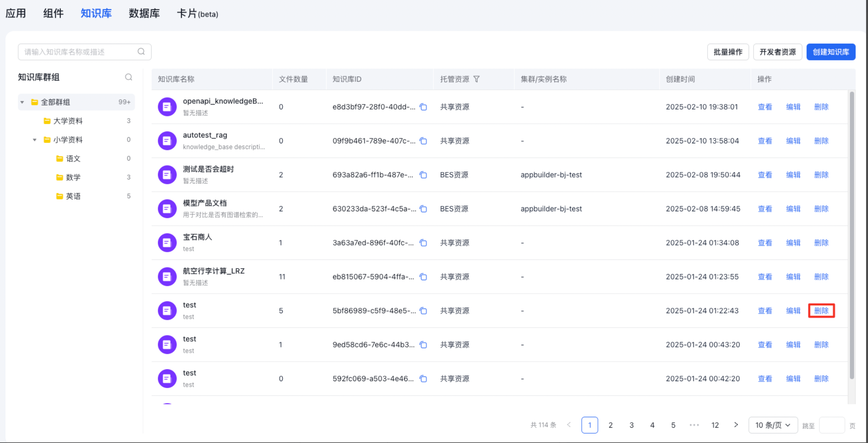Go to page 12
This screenshot has width=868, height=443.
(715, 425)
